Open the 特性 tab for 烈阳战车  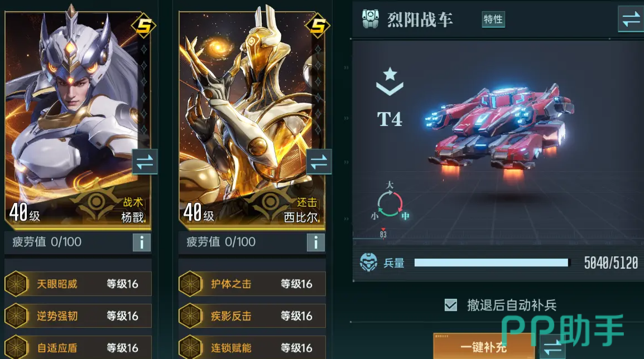(493, 20)
